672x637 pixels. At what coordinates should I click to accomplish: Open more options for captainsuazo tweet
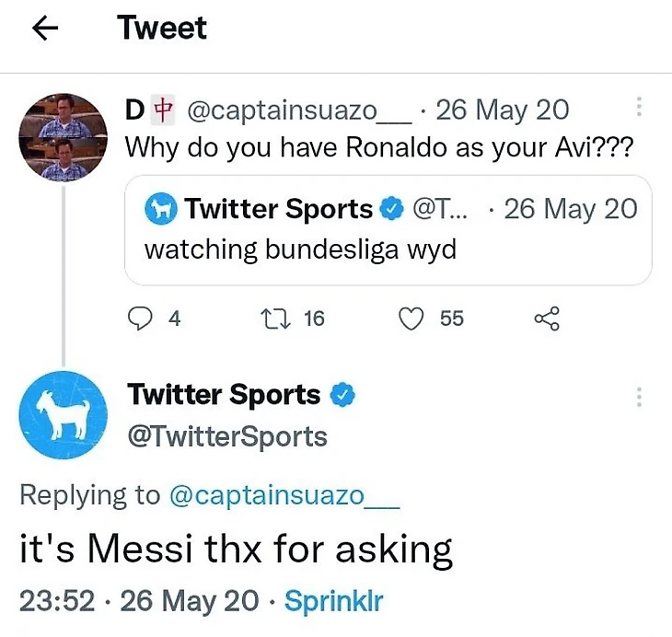(x=639, y=109)
